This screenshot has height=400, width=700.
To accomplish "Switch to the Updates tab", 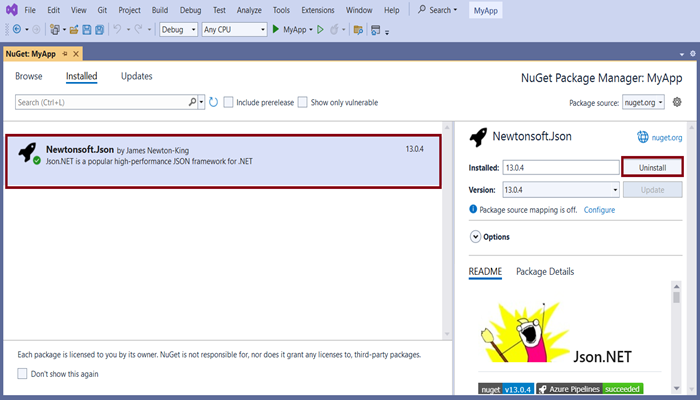I will [x=137, y=76].
